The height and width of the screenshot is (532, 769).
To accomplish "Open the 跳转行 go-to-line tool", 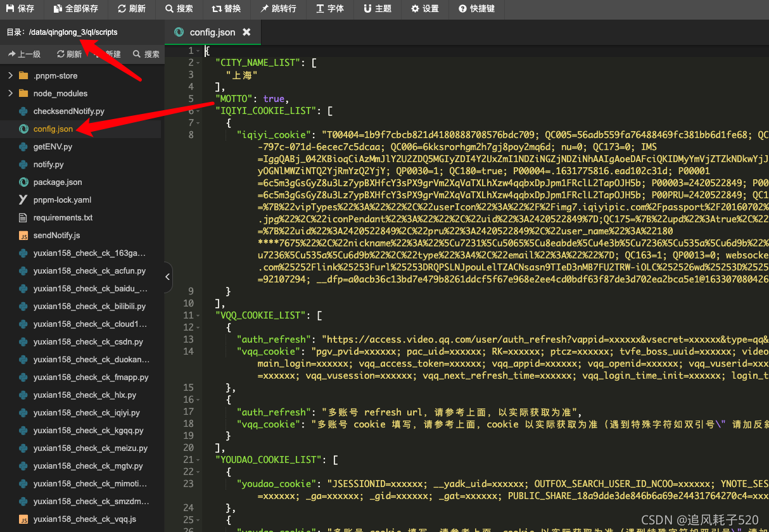I will [x=278, y=9].
